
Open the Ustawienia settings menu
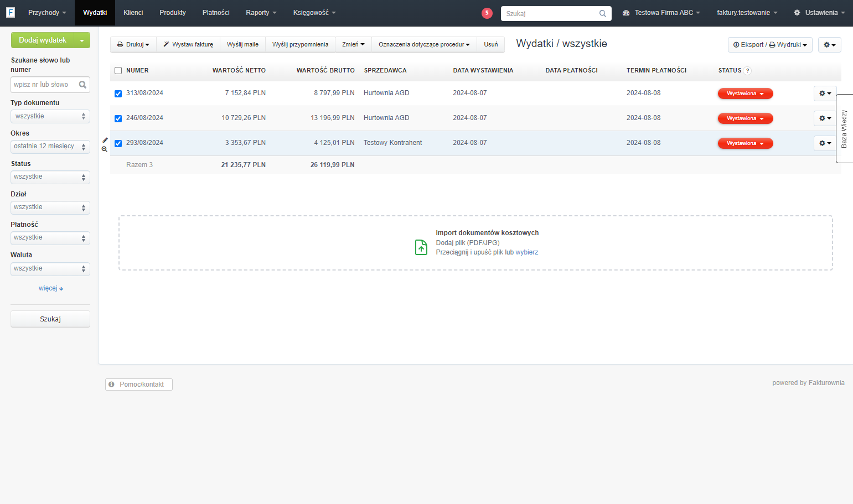pos(819,13)
